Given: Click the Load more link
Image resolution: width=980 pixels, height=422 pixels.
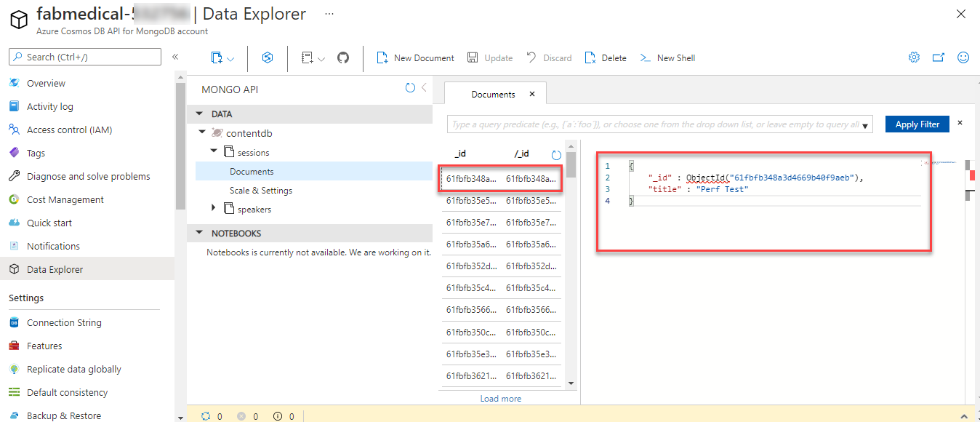Looking at the screenshot, I should pos(500,398).
